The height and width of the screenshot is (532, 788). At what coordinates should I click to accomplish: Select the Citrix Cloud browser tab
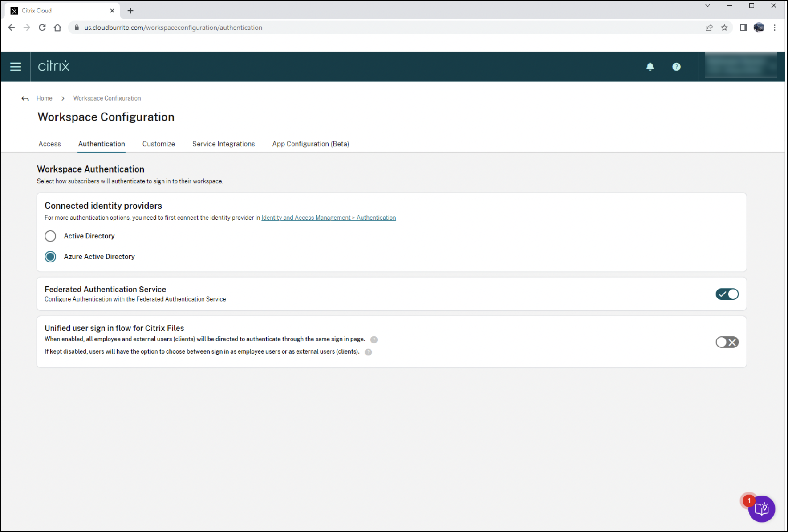pyautogui.click(x=62, y=11)
